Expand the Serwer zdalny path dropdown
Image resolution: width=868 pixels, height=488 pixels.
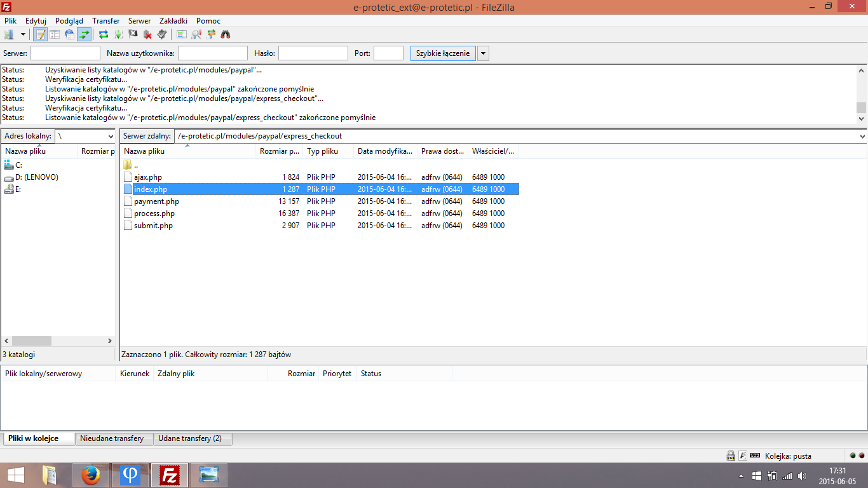click(x=862, y=136)
